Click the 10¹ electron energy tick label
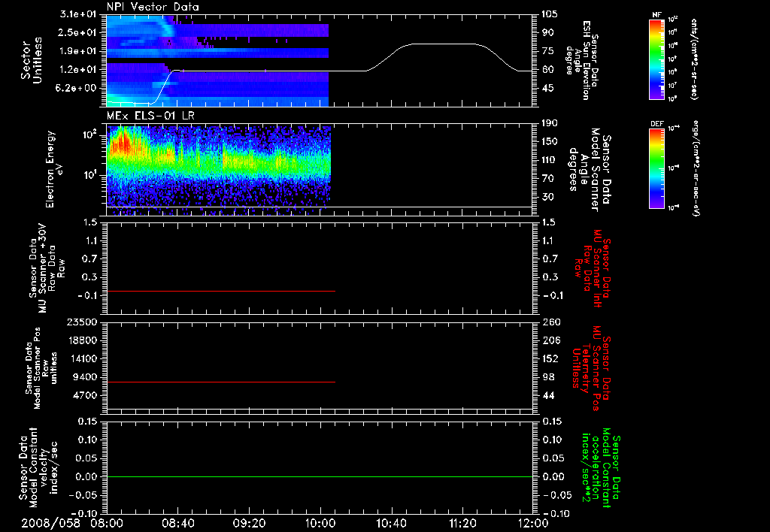This screenshot has width=770, height=532. pyautogui.click(x=89, y=175)
